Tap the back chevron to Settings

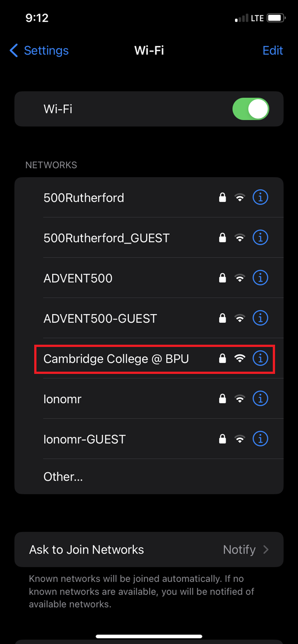tap(14, 50)
